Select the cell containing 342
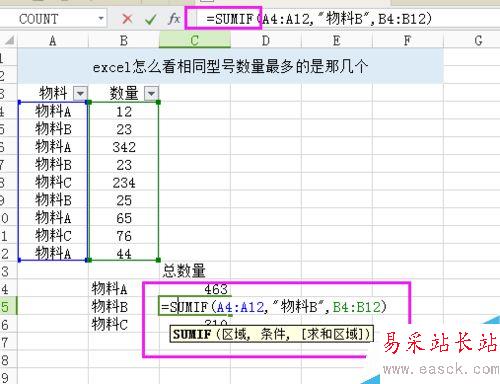The image size is (500, 384). [124, 147]
